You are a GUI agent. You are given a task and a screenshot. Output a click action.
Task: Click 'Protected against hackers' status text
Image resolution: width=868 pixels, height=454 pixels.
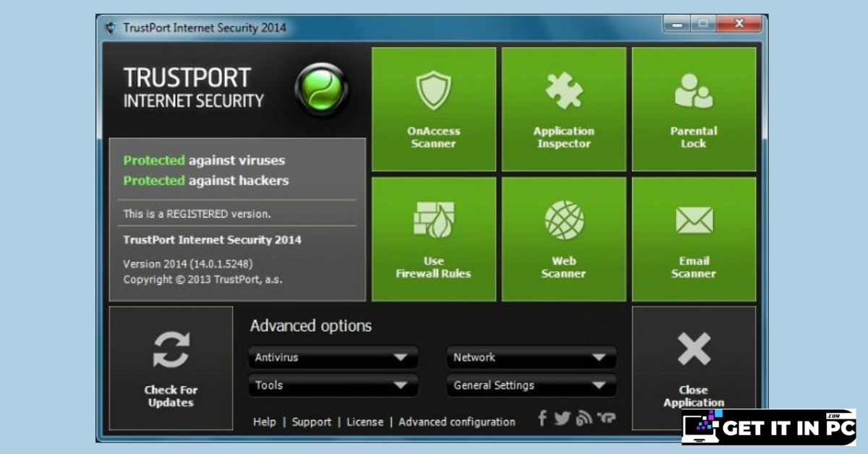[x=206, y=181]
